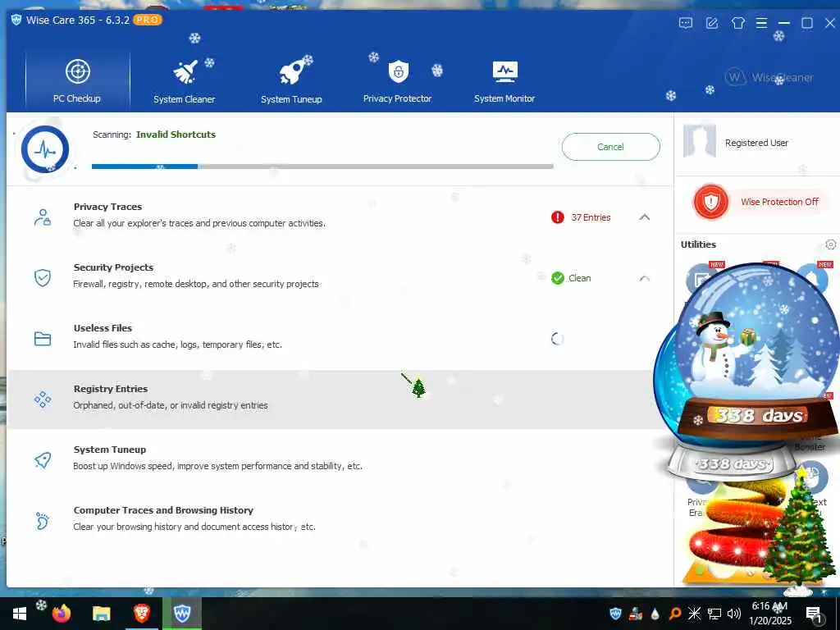Click the edit note icon in title bar

(x=712, y=23)
